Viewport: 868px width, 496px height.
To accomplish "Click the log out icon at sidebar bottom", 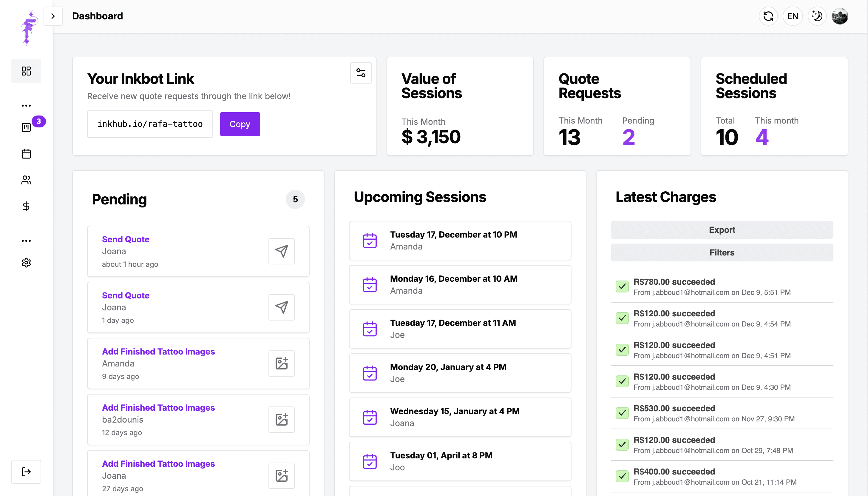I will tap(26, 472).
